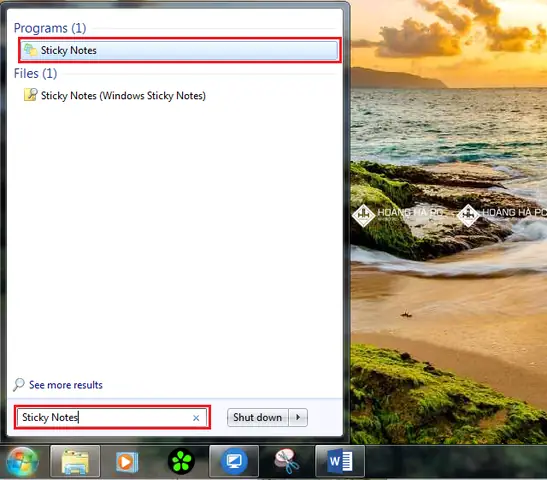Click the help file icon beside Windows Sticky Notes
The image size is (547, 480).
coord(30,95)
